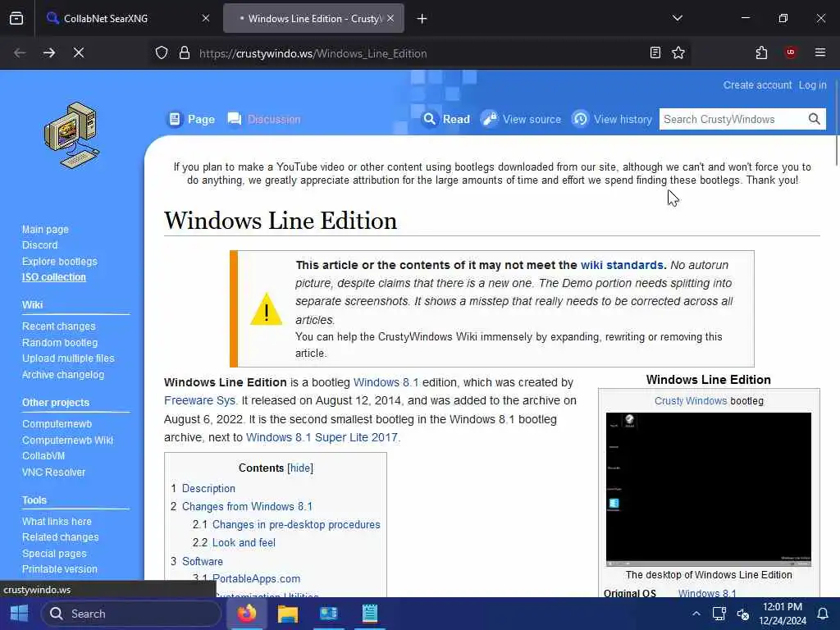Focus the Windows taskbar Search box
The width and height of the screenshot is (840, 630).
(131, 614)
